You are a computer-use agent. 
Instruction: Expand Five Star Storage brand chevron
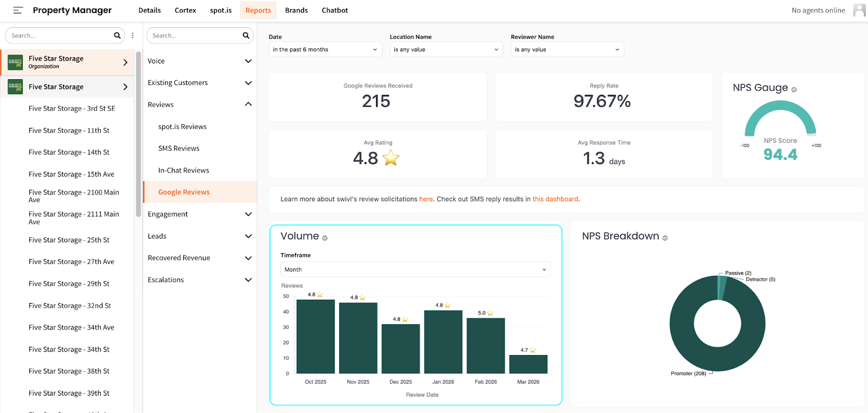coord(125,87)
